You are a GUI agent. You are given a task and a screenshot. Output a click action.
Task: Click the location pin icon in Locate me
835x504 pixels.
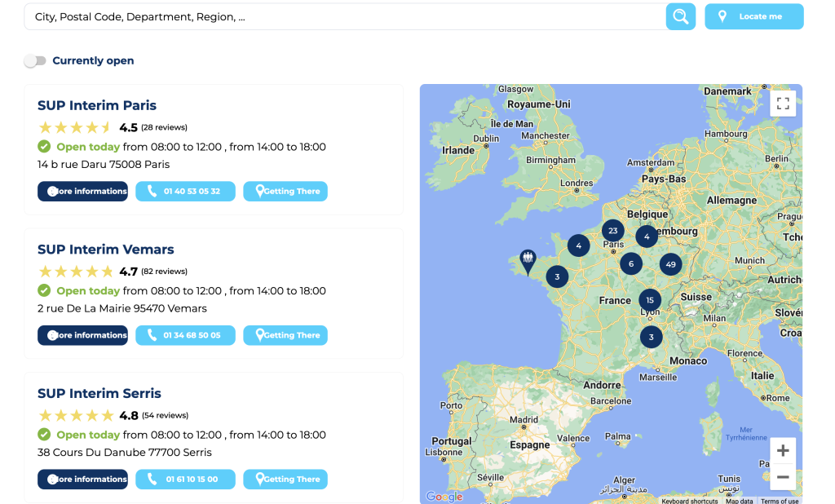click(x=722, y=16)
